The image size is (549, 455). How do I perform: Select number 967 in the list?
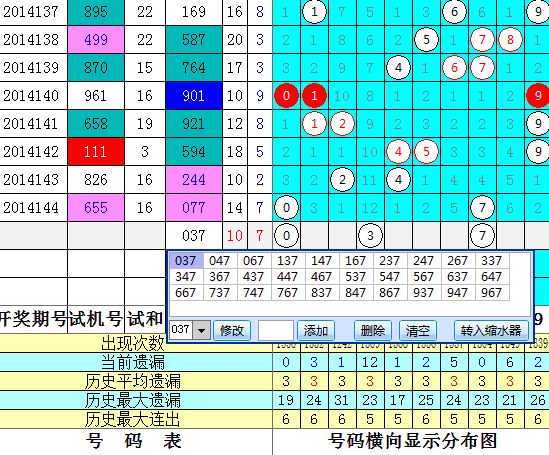click(492, 293)
